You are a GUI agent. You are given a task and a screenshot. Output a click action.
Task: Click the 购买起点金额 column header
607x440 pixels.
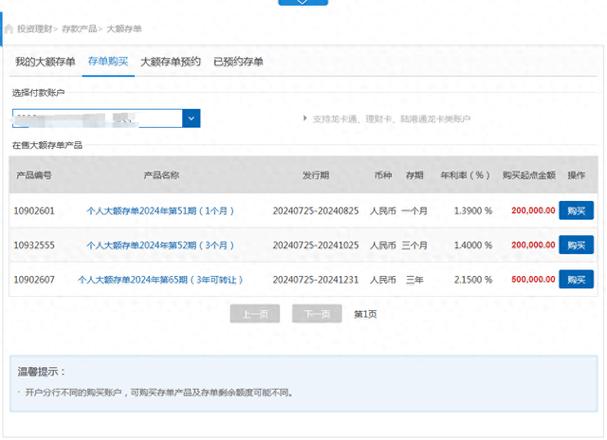[x=529, y=175]
